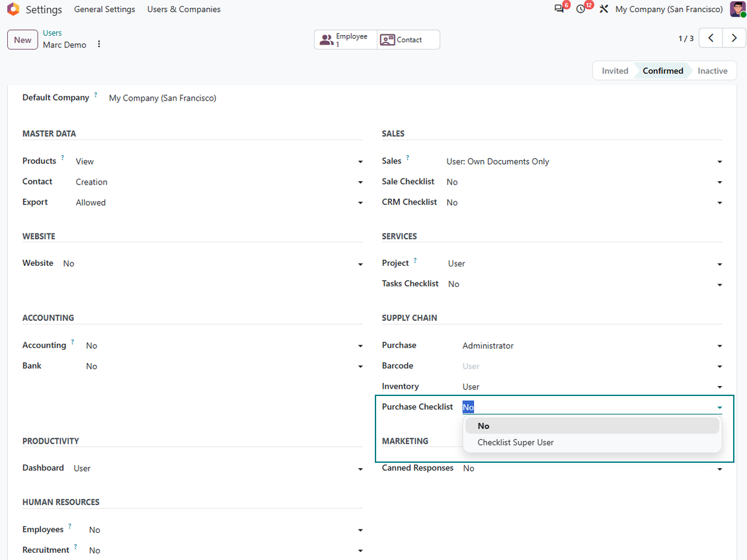The image size is (747, 560).
Task: Click the Default Company value field
Action: [163, 98]
